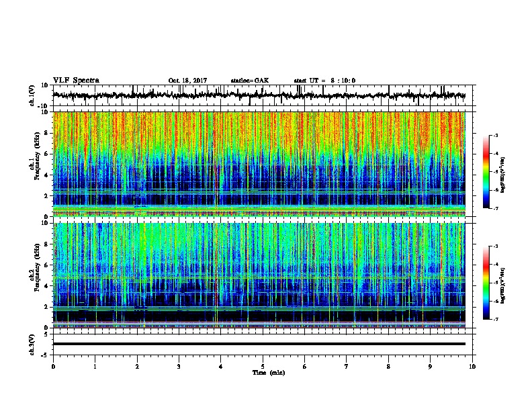Image resolution: width=532 pixels, height=411 pixels.
Task: Click the "2" kHz tick on ch.2 spectrogram
Action: point(46,307)
